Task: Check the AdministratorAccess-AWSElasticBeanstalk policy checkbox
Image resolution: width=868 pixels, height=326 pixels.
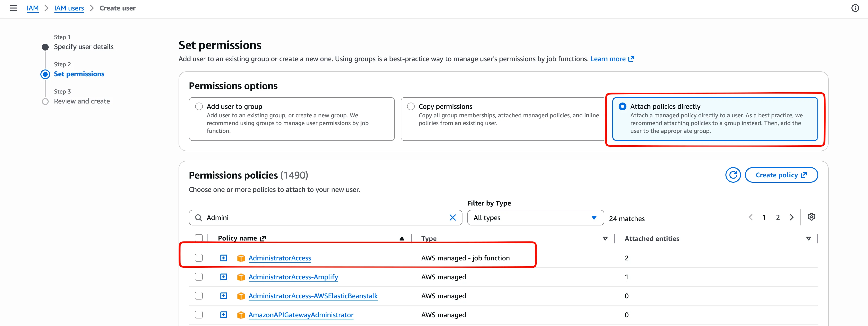Action: point(199,296)
